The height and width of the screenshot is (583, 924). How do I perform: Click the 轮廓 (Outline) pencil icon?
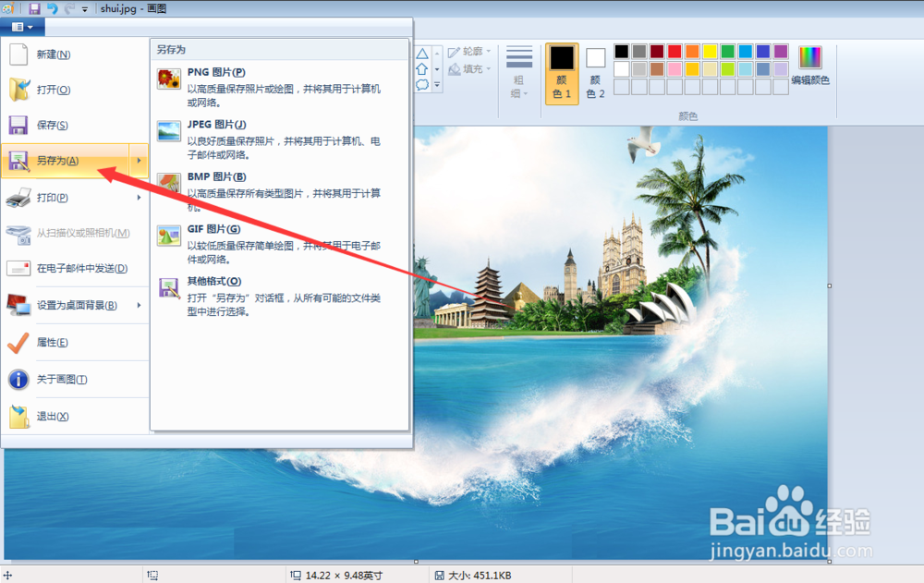point(452,51)
